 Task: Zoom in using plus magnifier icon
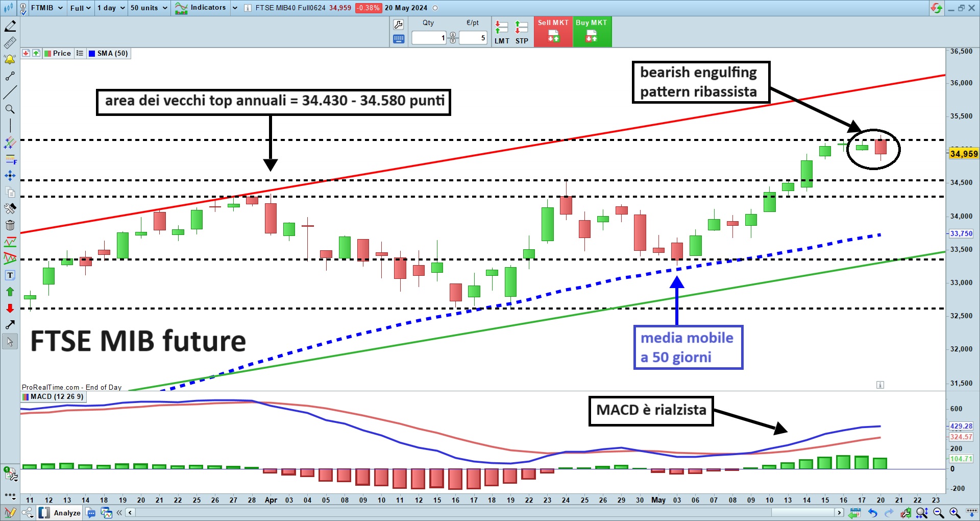[954, 513]
